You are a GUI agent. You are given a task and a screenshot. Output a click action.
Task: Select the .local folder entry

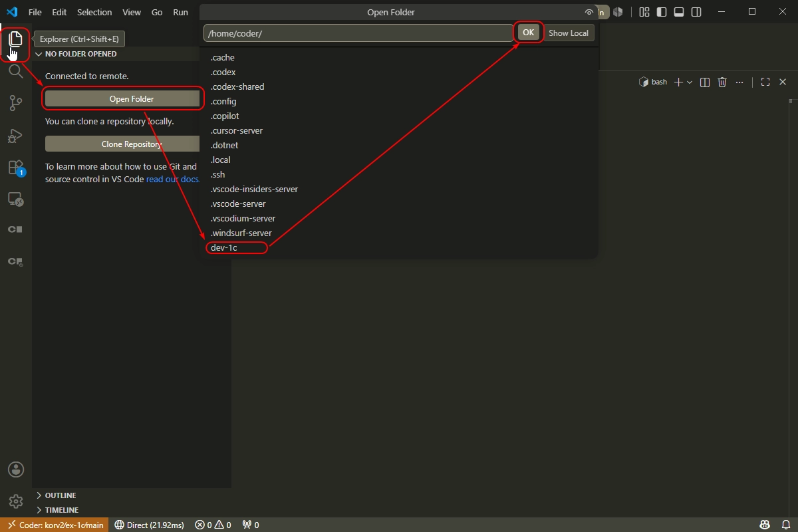click(220, 160)
